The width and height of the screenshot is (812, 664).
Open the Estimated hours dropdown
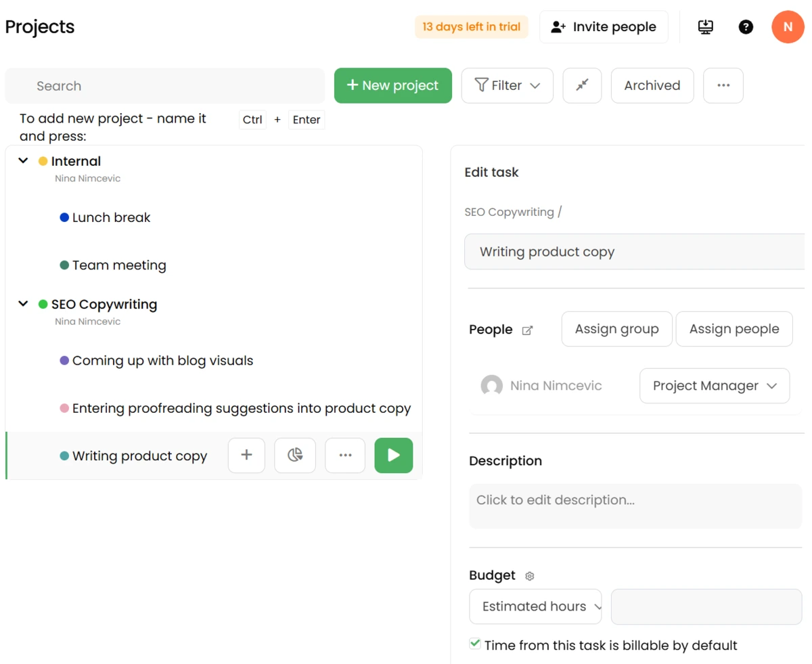click(x=535, y=606)
